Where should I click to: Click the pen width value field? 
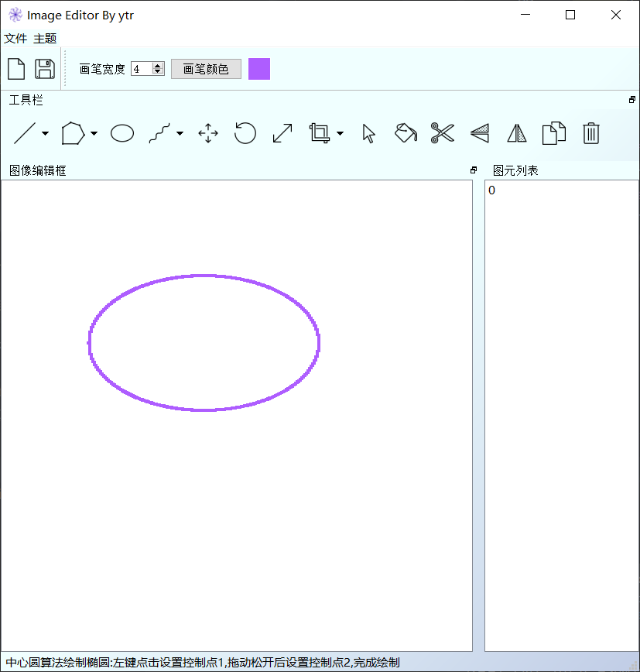pos(142,69)
